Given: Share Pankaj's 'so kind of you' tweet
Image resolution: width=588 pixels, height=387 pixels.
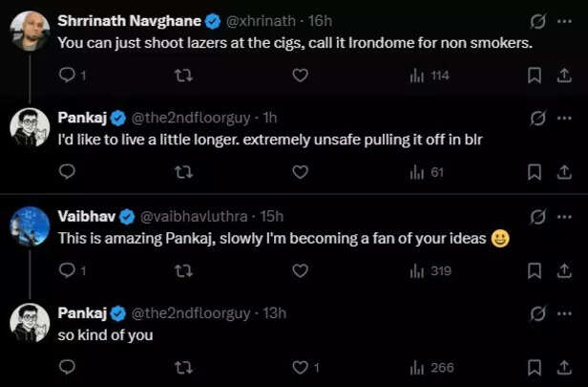Looking at the screenshot, I should [x=564, y=368].
